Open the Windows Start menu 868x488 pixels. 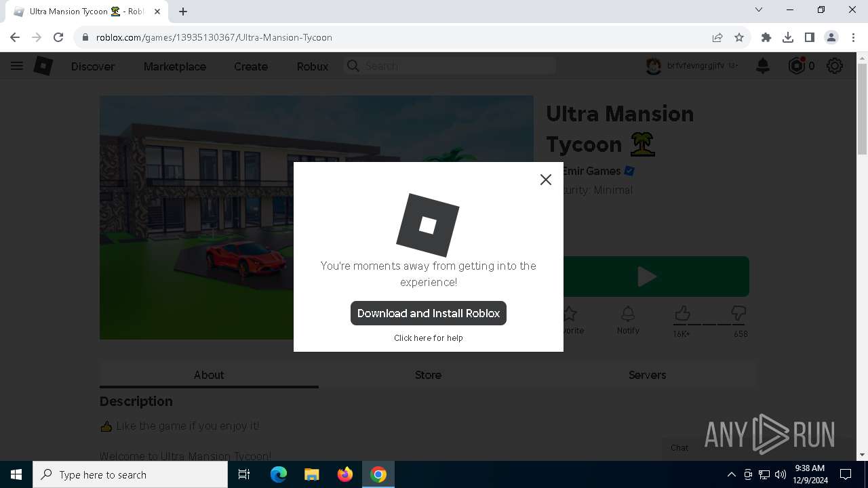coord(16,474)
